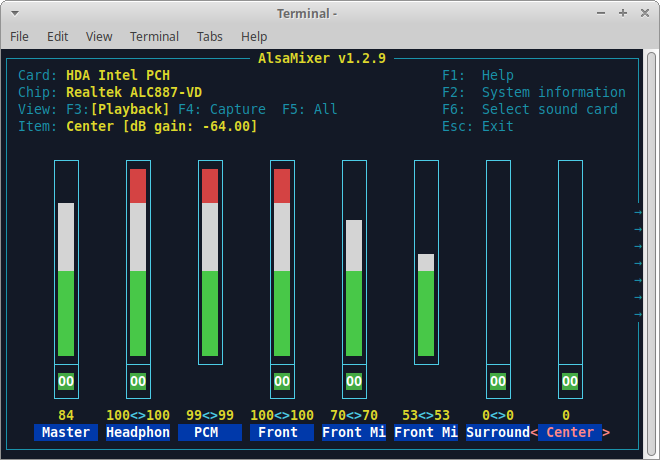Click the Center dB gain item text
The width and height of the screenshot is (660, 460).
pyautogui.click(x=162, y=126)
